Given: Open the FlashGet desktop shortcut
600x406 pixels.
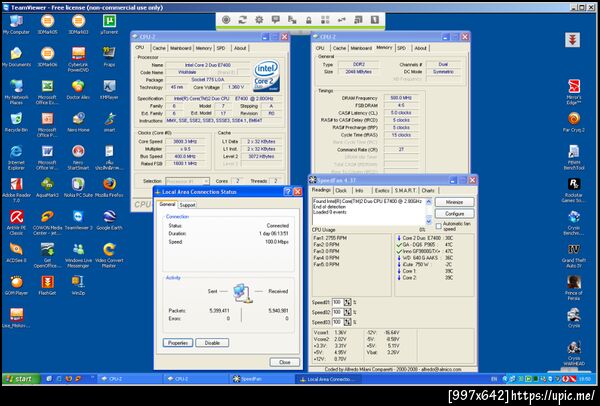Looking at the screenshot, I should pyautogui.click(x=47, y=285).
